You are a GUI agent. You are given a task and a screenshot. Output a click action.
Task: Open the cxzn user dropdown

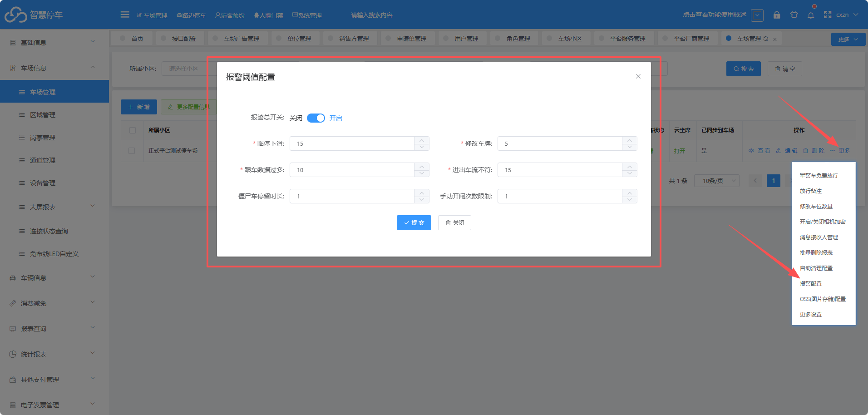(x=847, y=15)
